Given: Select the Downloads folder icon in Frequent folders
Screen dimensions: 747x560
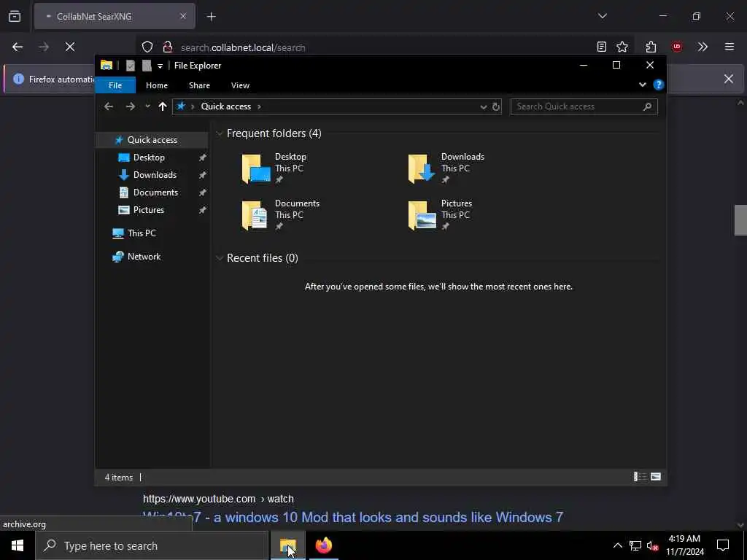Looking at the screenshot, I should (x=422, y=168).
